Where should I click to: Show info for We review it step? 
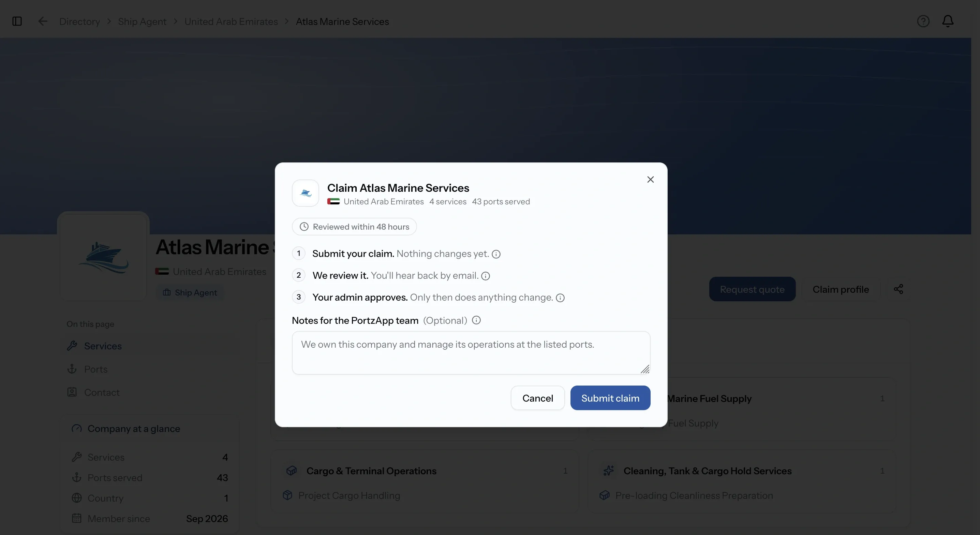point(486,276)
